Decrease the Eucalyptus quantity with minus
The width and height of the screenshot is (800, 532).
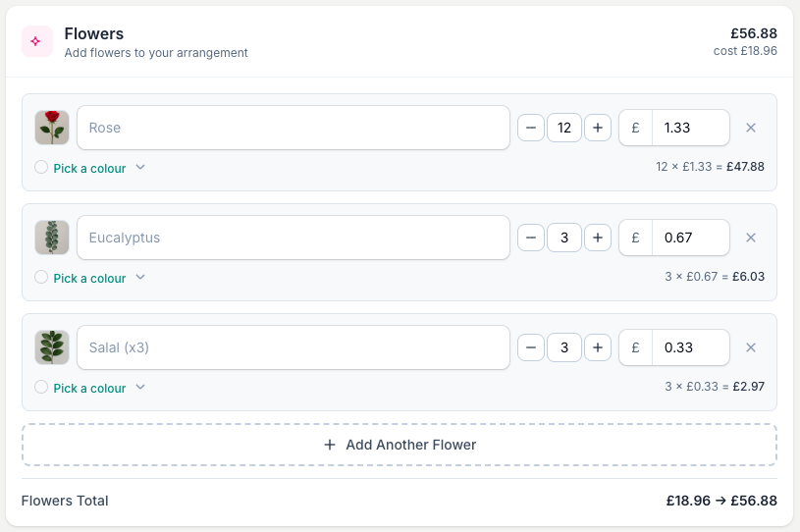(x=531, y=238)
